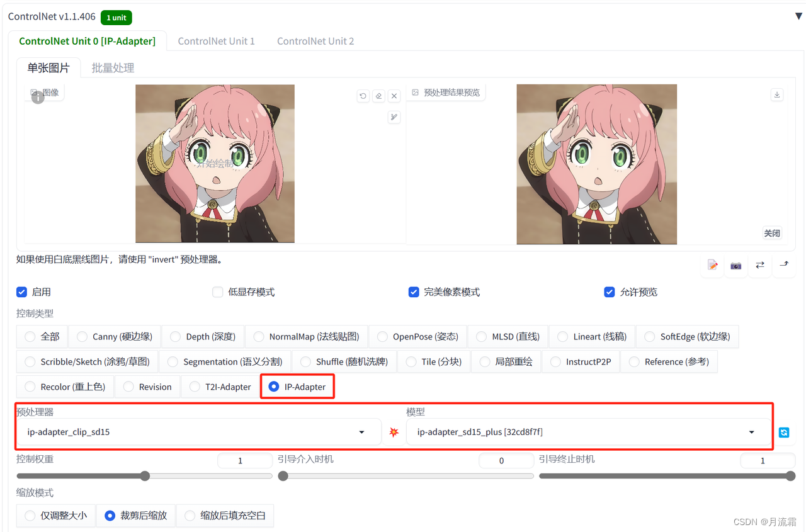Image resolution: width=806 pixels, height=532 pixels.
Task: Select Scribble/Sketch (涂鸦/草图) option
Action: (x=87, y=362)
